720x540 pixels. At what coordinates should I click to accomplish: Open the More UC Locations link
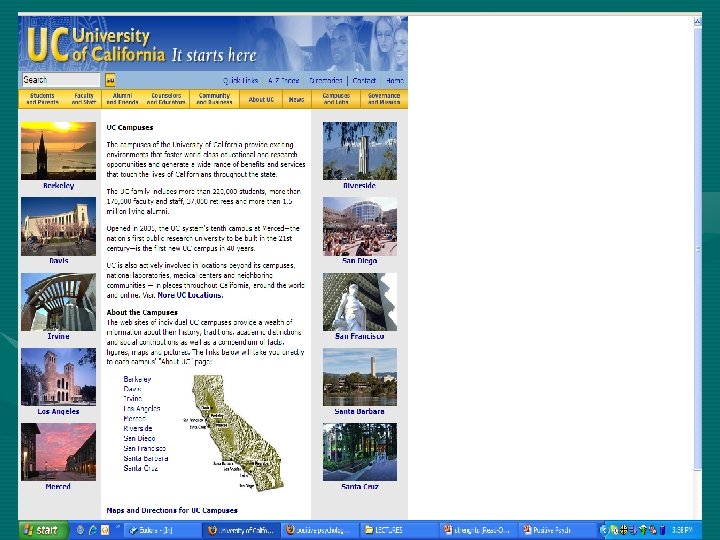coord(190,295)
